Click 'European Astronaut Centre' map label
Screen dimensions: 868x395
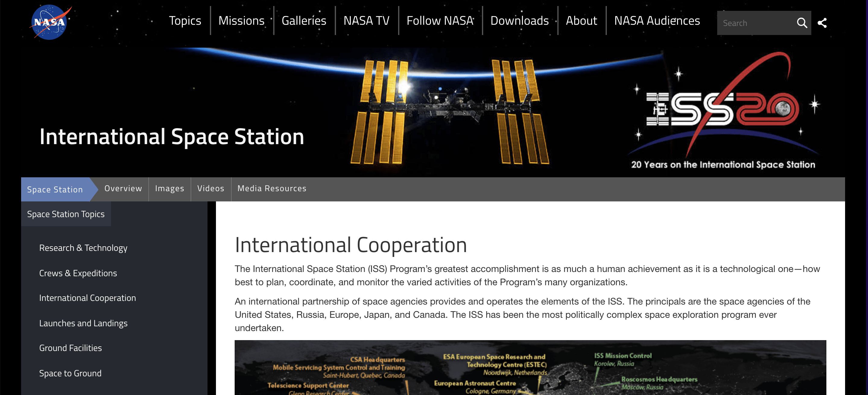click(x=475, y=383)
